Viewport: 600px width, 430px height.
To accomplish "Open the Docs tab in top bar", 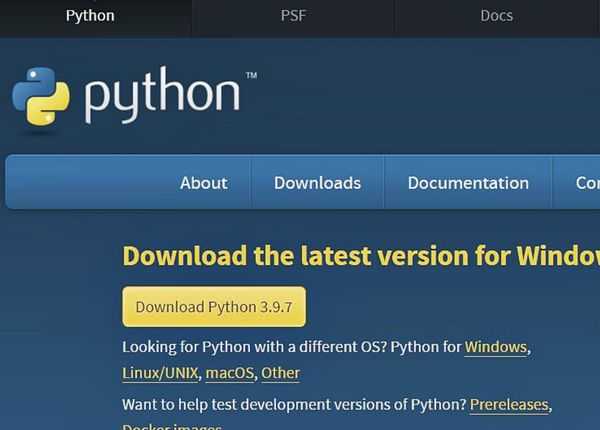I will click(x=497, y=16).
